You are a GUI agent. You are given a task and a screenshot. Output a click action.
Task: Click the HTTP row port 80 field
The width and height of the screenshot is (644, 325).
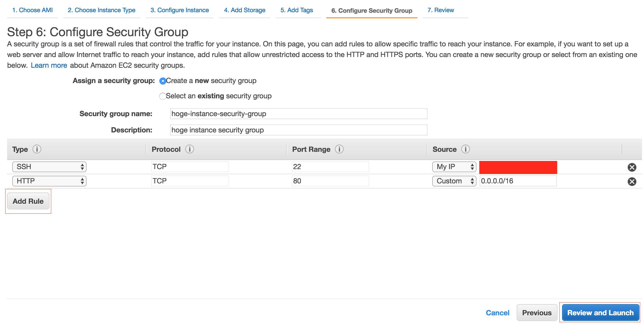[x=330, y=181]
